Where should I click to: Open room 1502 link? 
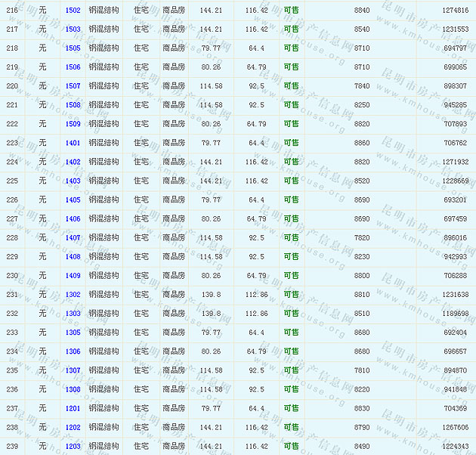click(73, 11)
